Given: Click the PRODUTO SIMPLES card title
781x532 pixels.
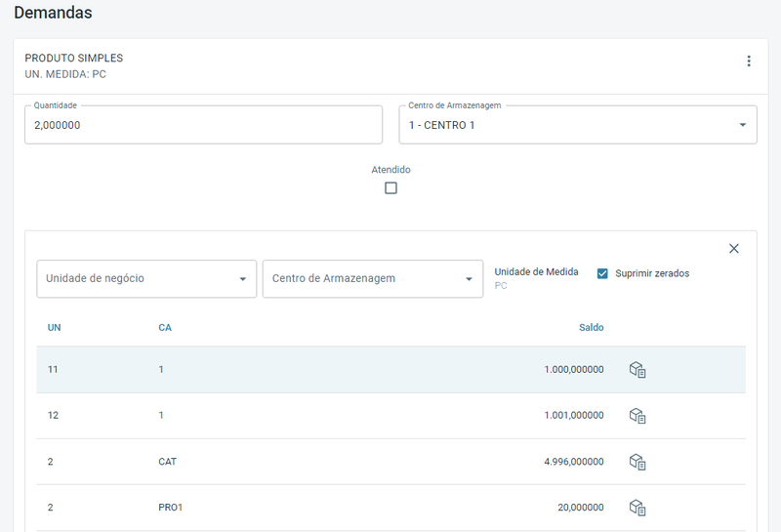Looking at the screenshot, I should click(x=74, y=59).
